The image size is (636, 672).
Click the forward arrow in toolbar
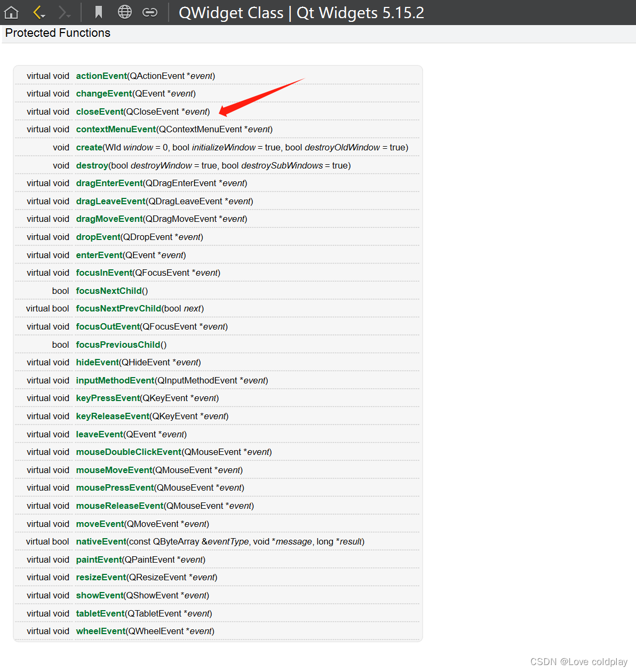pyautogui.click(x=64, y=12)
